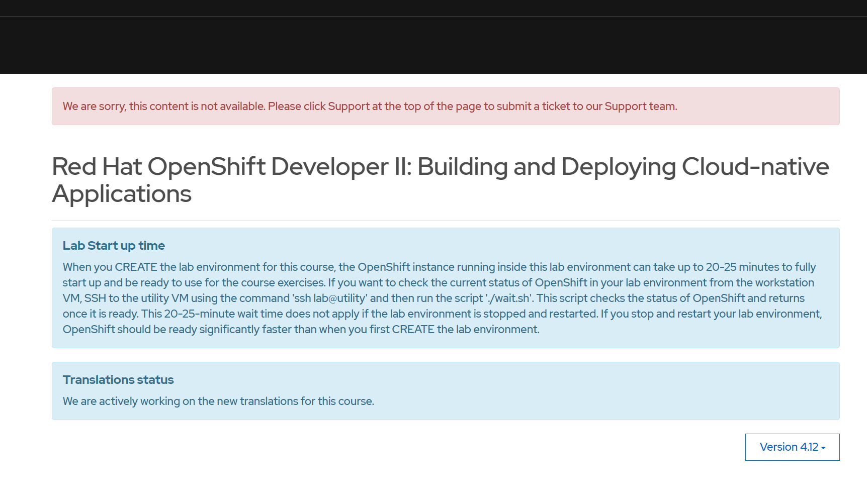Click the divider line below the course title

pyautogui.click(x=446, y=221)
